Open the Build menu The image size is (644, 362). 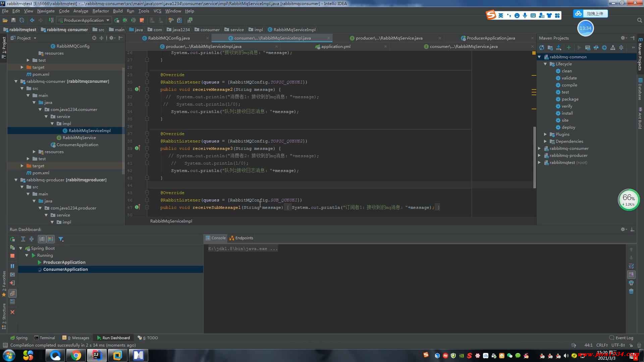pyautogui.click(x=118, y=11)
